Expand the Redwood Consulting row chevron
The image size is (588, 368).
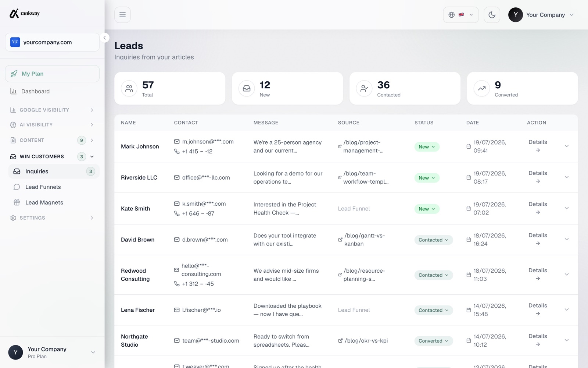[x=567, y=275]
